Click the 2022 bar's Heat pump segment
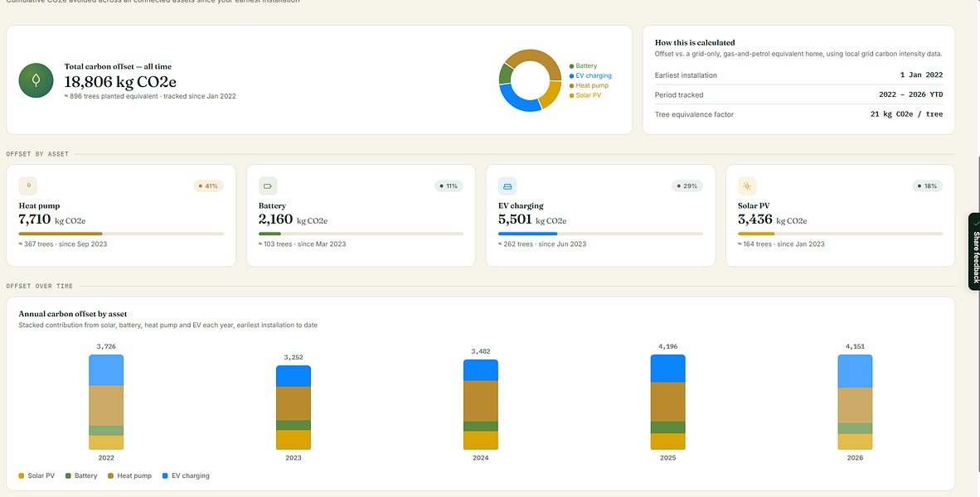Image resolution: width=980 pixels, height=497 pixels. (x=106, y=406)
